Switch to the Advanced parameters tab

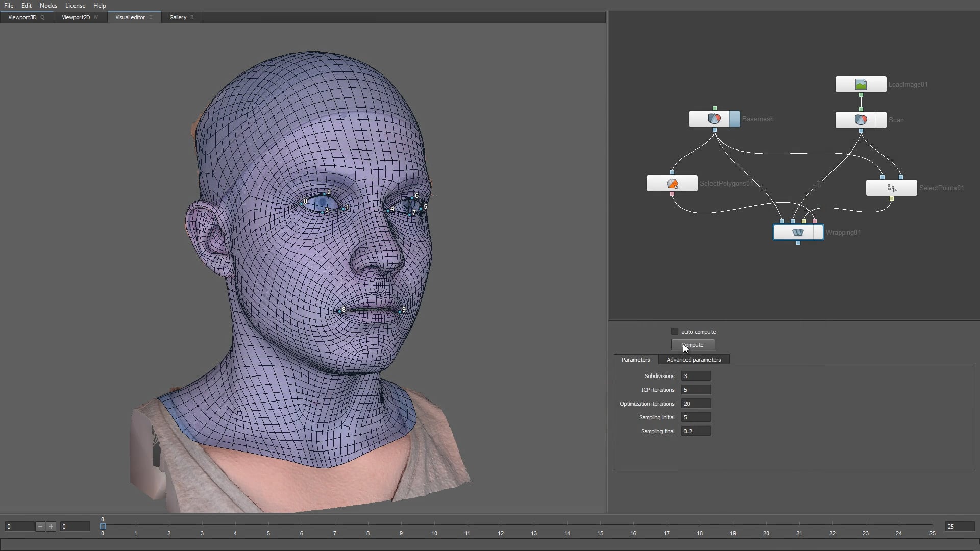point(694,360)
